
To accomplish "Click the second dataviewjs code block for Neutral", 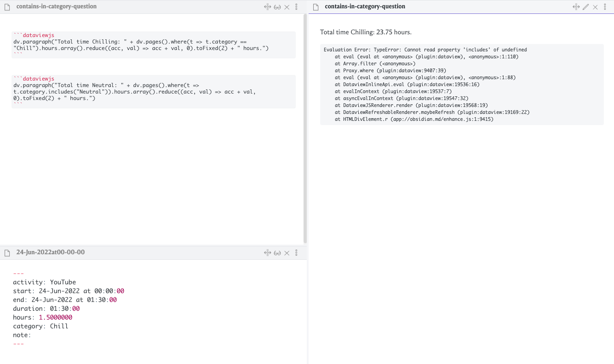I will (153, 92).
